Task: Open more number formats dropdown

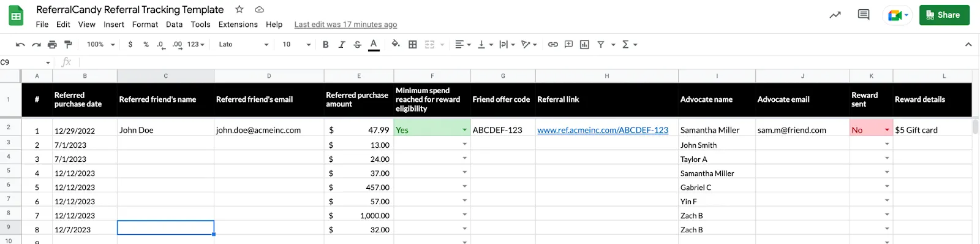Action: pyautogui.click(x=196, y=44)
